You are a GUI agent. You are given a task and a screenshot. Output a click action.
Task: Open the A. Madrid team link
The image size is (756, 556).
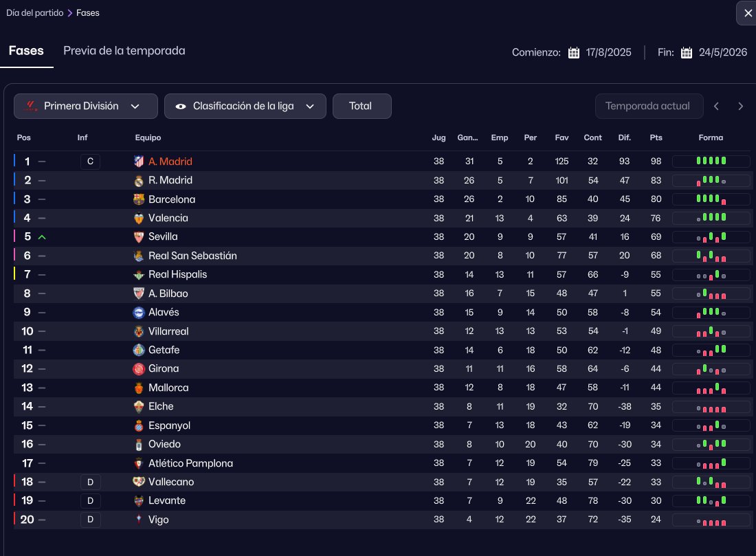coord(170,162)
